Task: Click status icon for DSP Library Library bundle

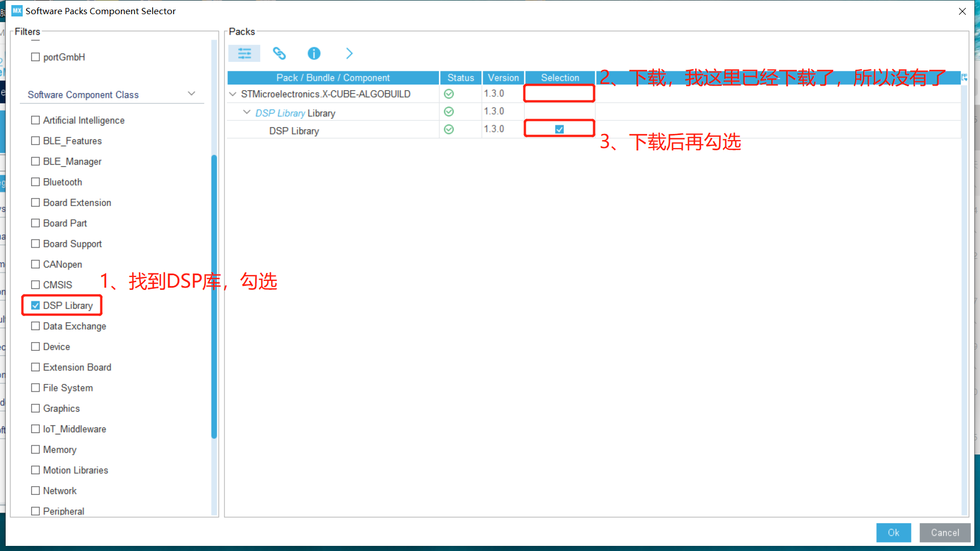Action: (x=449, y=112)
